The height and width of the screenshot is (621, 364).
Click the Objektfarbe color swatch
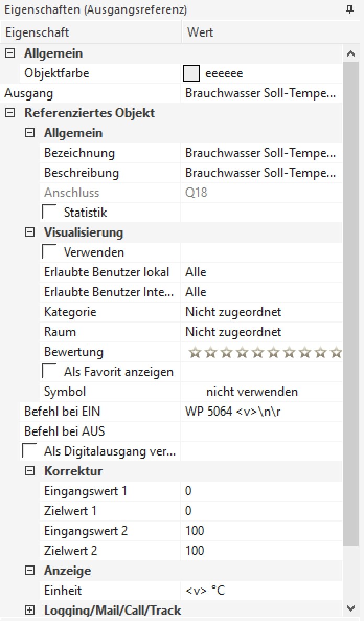click(x=191, y=73)
